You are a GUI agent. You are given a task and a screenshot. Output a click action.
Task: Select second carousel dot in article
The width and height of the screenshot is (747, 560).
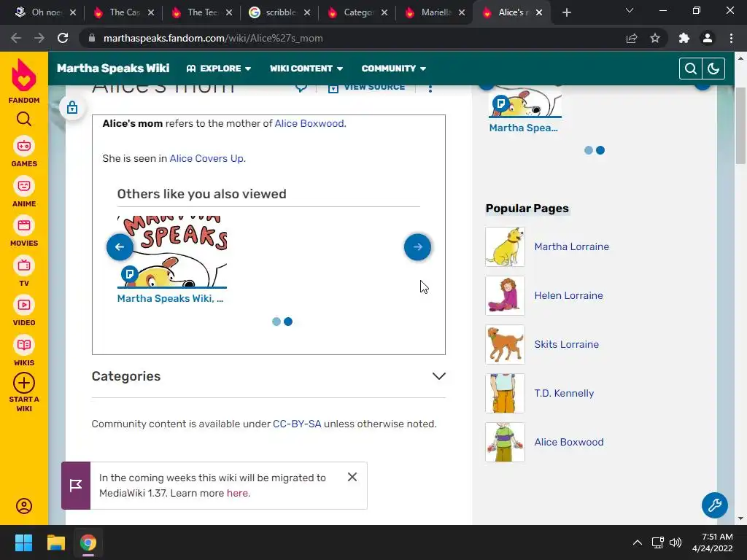(x=288, y=322)
